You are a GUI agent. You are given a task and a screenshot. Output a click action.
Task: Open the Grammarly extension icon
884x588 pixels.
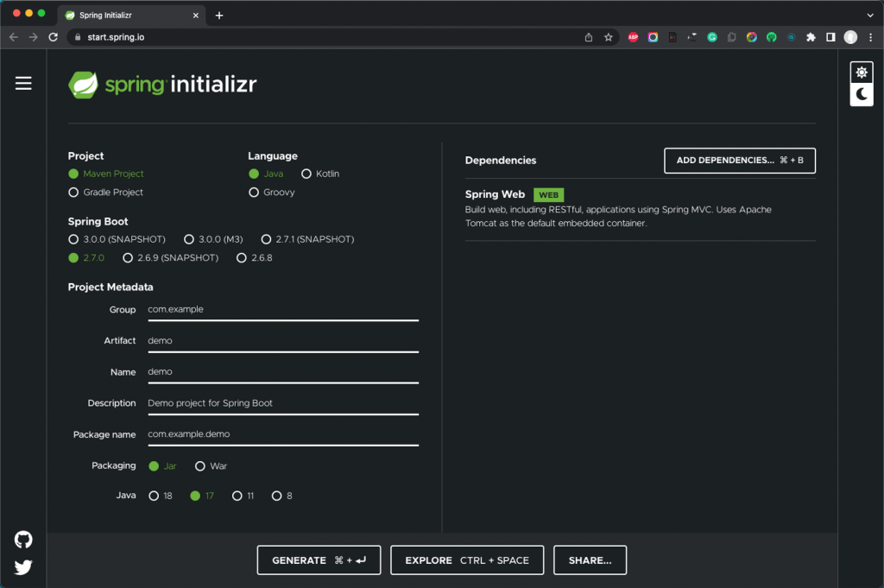[712, 37]
